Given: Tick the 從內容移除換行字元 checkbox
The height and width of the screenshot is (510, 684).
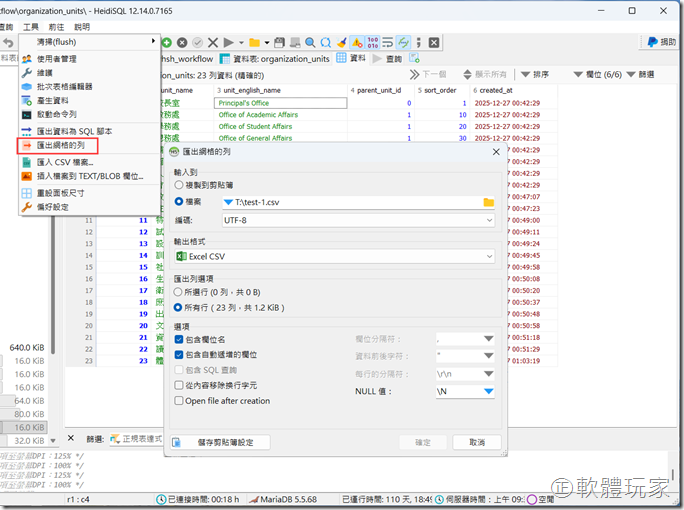Looking at the screenshot, I should pyautogui.click(x=180, y=385).
